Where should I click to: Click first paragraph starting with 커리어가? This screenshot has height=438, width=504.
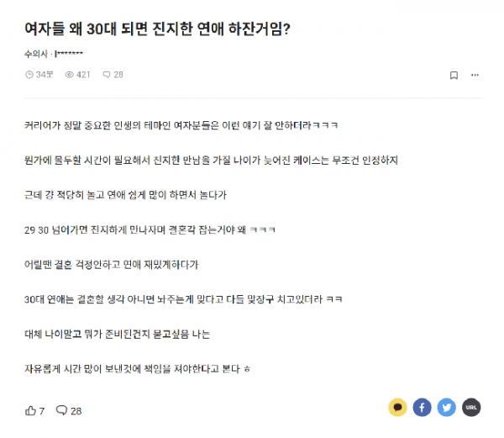(x=181, y=125)
